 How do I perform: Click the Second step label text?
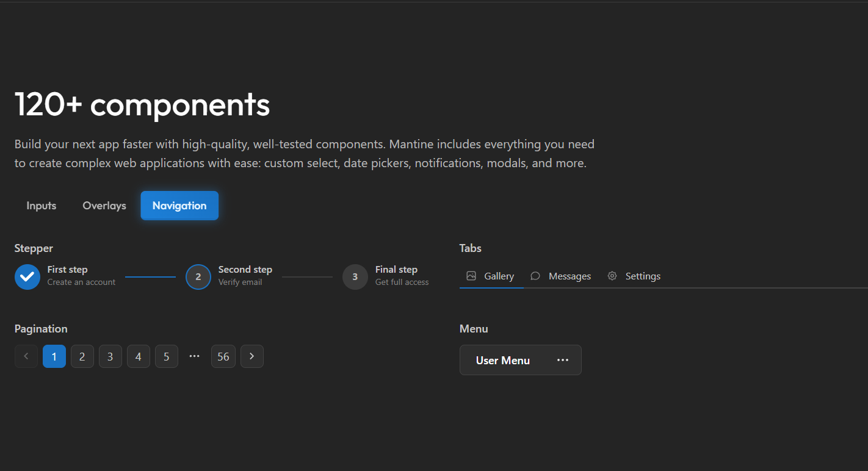[x=245, y=270]
